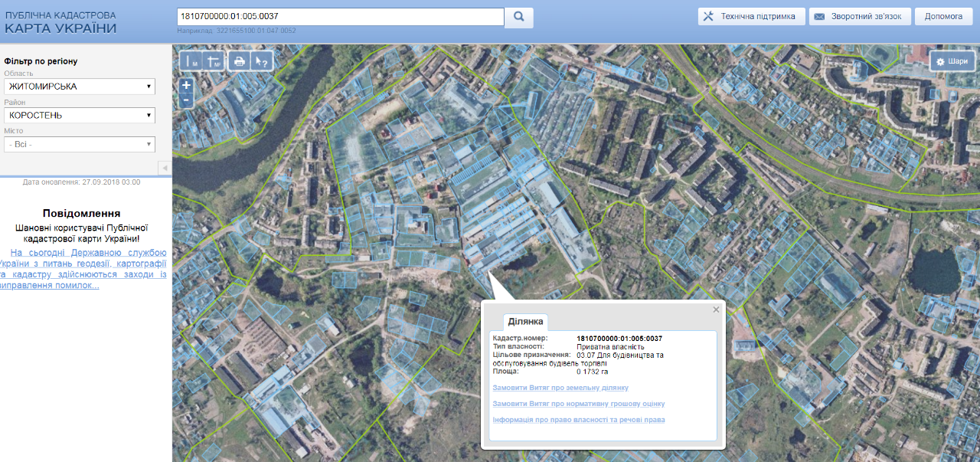980x462 pixels.
Task: Open Технічна підтримка
Action: (x=750, y=16)
